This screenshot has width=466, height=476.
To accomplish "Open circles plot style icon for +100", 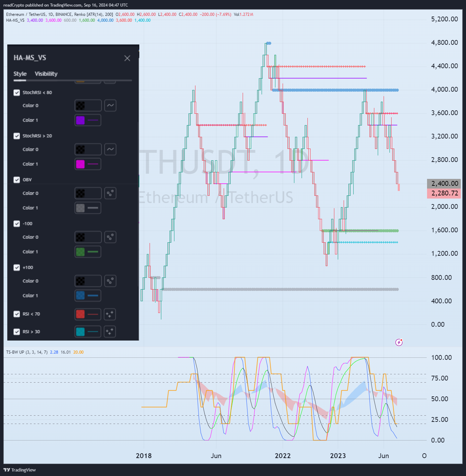I will pos(110,281).
